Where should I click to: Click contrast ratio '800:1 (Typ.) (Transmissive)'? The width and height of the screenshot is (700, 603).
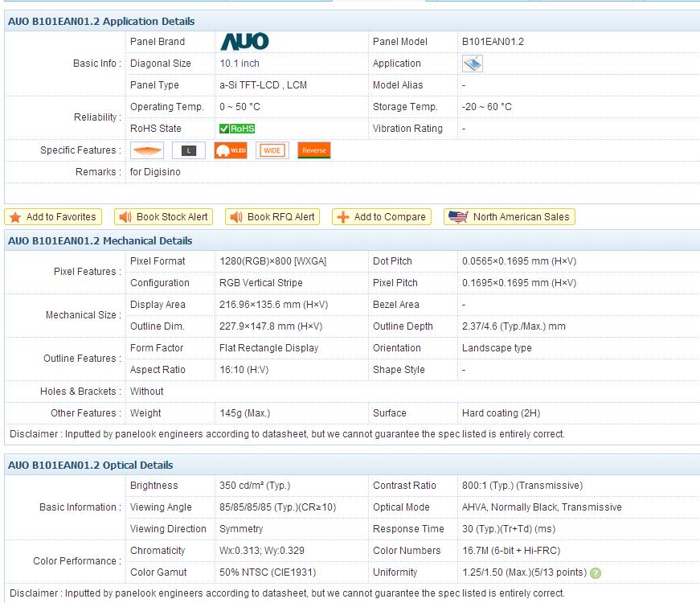[x=522, y=486]
